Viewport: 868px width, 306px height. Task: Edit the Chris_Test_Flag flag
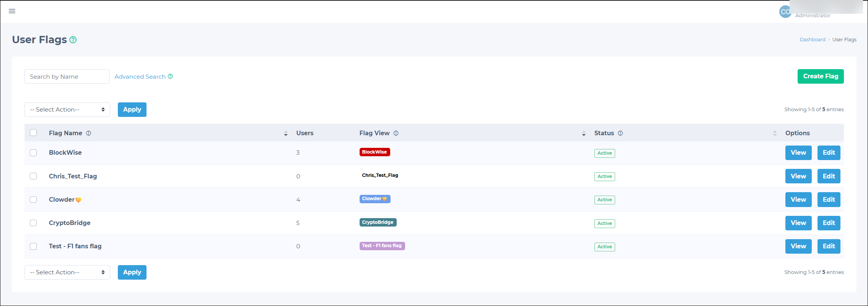(x=829, y=176)
